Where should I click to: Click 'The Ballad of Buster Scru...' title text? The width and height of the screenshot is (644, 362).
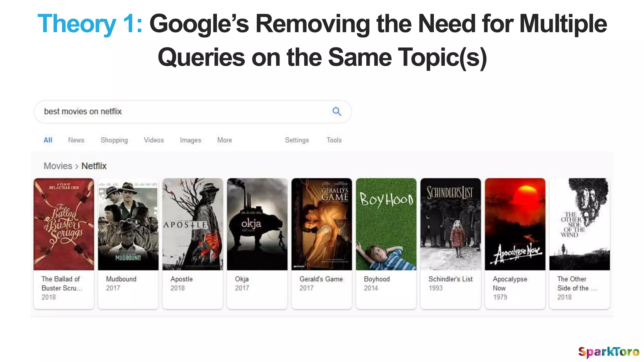click(x=62, y=283)
